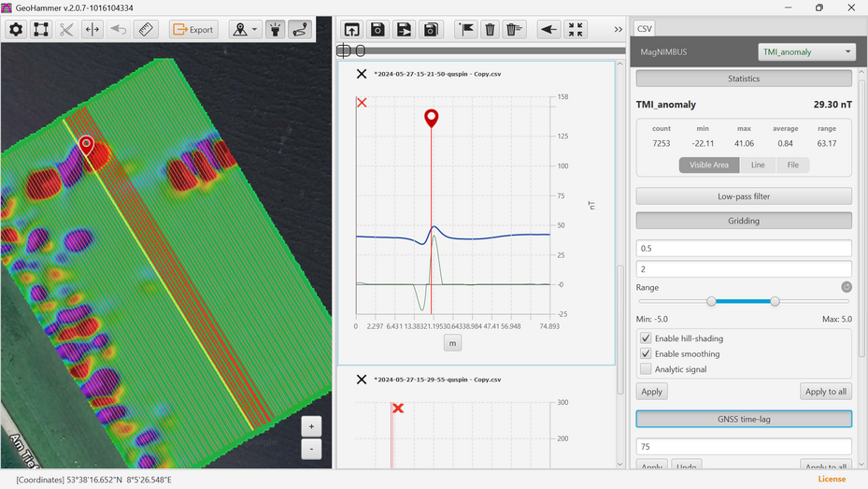Open the settings gear in map toolbar

(x=16, y=29)
